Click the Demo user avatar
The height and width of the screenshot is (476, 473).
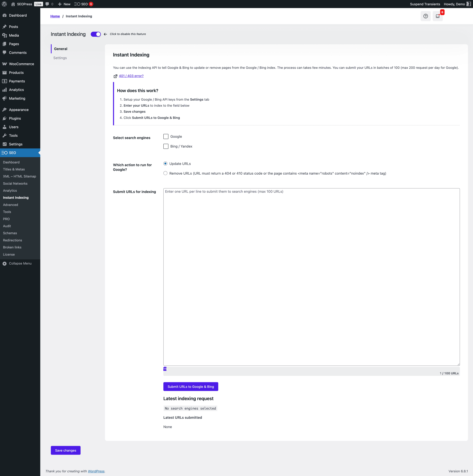pyautogui.click(x=469, y=4)
